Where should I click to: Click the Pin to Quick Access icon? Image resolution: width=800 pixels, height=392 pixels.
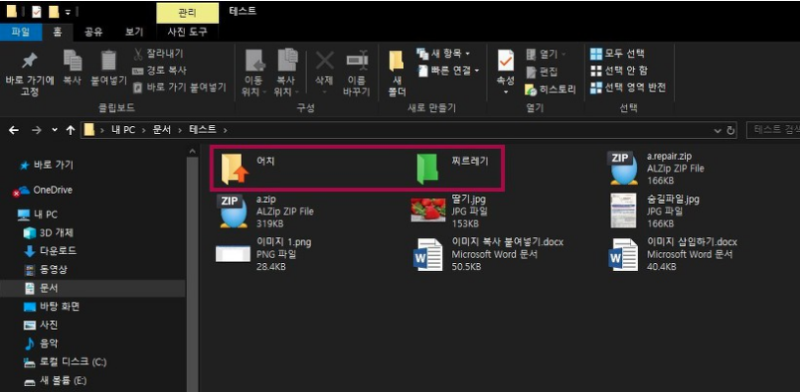30,61
